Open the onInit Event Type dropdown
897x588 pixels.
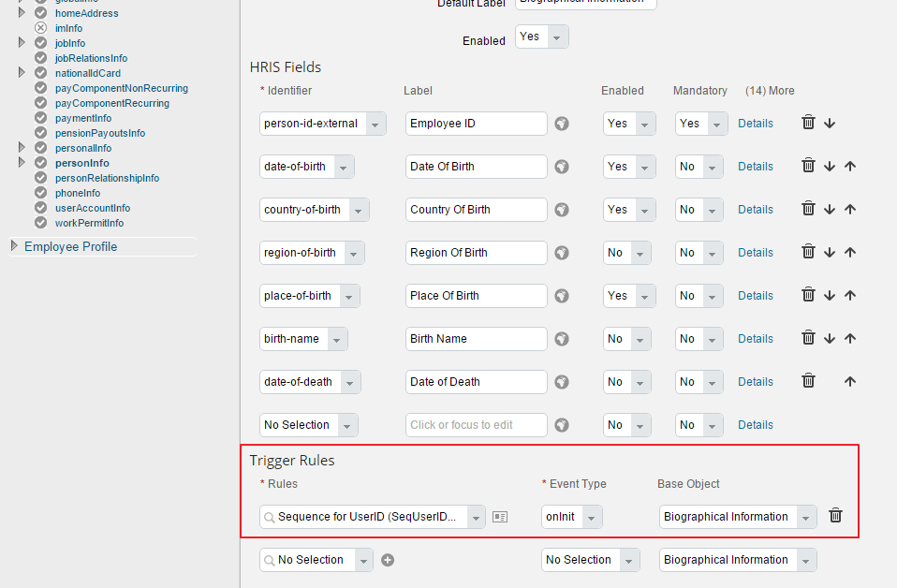coord(572,517)
